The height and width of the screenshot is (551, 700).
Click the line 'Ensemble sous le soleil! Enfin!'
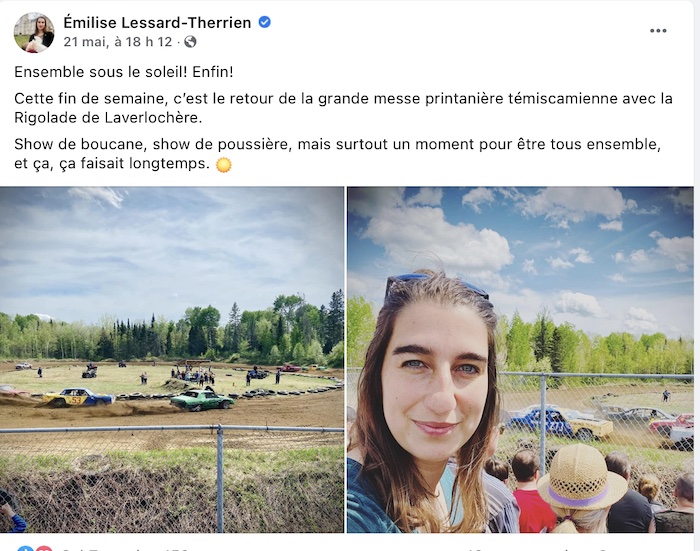click(124, 72)
